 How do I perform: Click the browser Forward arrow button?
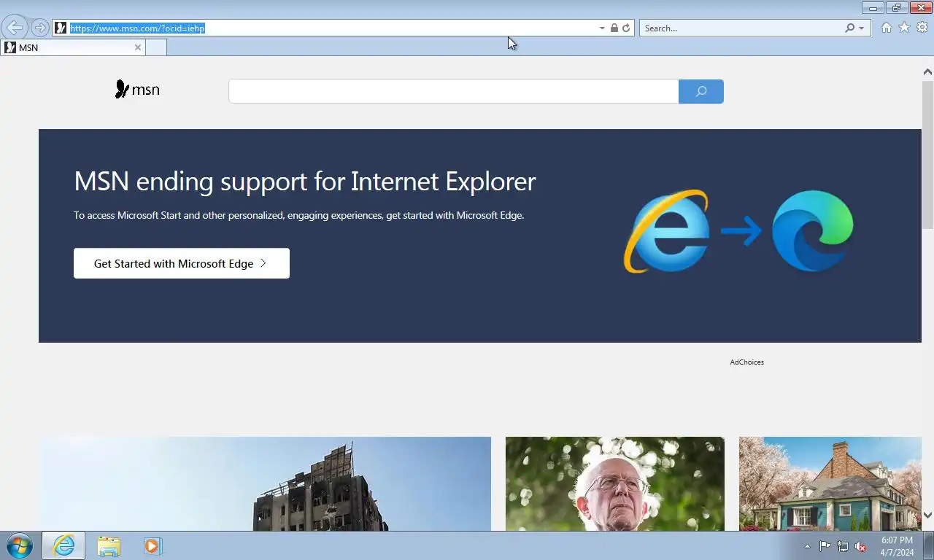(x=40, y=28)
